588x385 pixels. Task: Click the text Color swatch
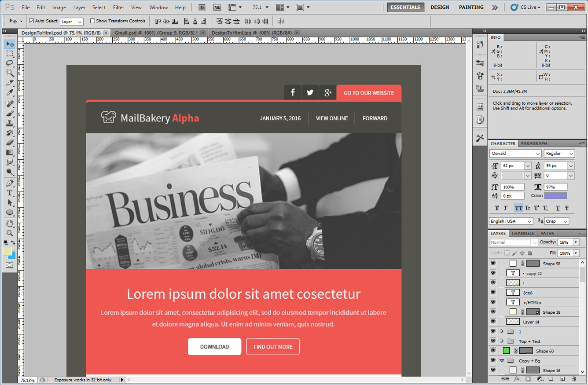555,196
